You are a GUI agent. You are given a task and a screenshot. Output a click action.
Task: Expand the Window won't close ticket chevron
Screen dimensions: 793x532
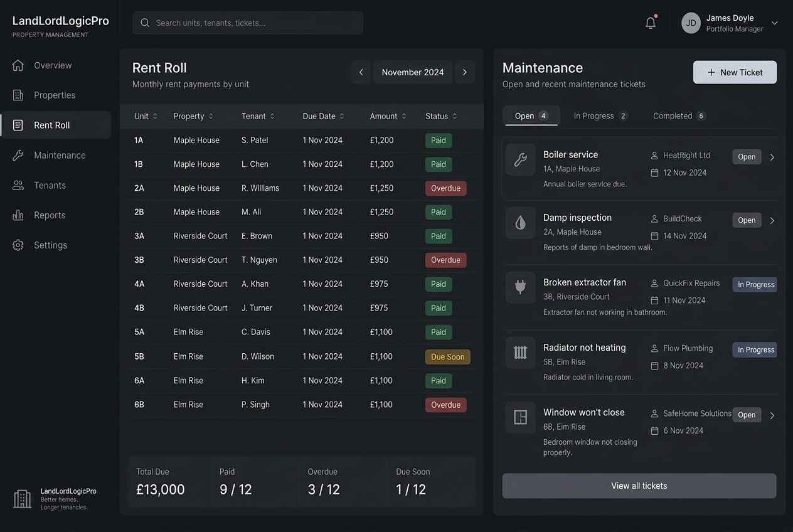pyautogui.click(x=772, y=415)
